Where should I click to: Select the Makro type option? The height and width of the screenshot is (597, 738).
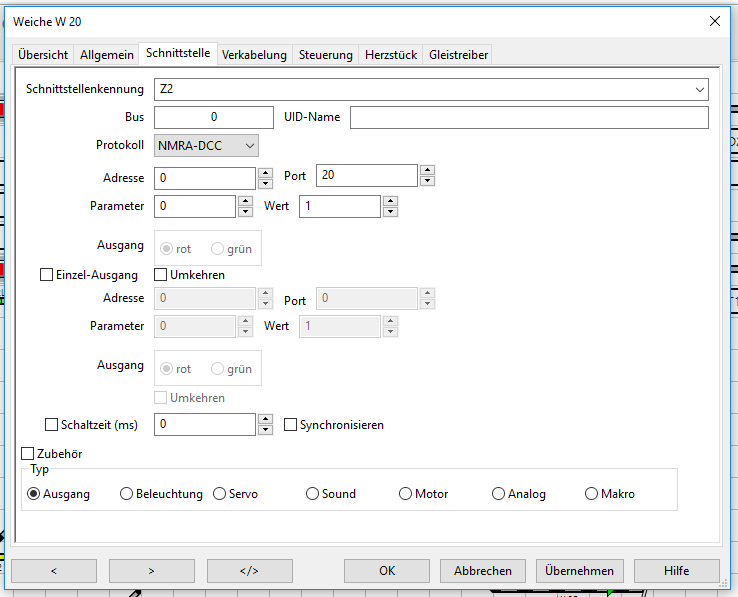pos(592,494)
